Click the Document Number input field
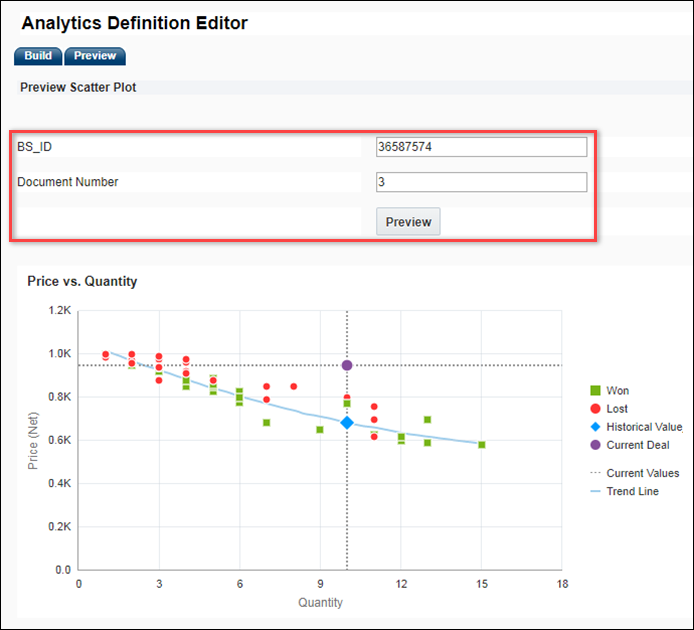694x630 pixels. click(x=481, y=182)
